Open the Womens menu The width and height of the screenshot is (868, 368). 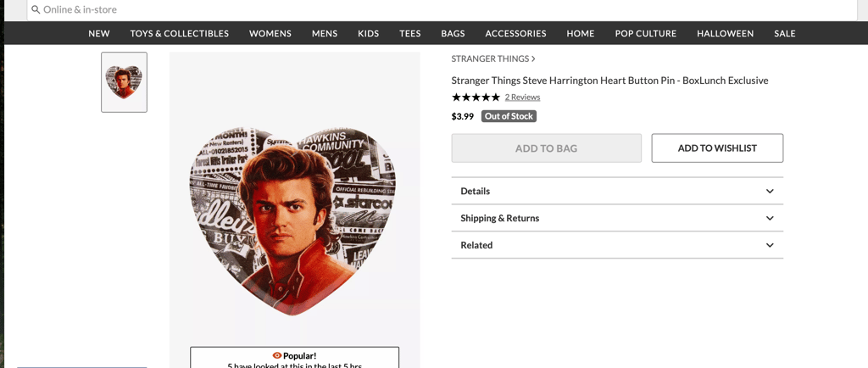click(x=270, y=34)
